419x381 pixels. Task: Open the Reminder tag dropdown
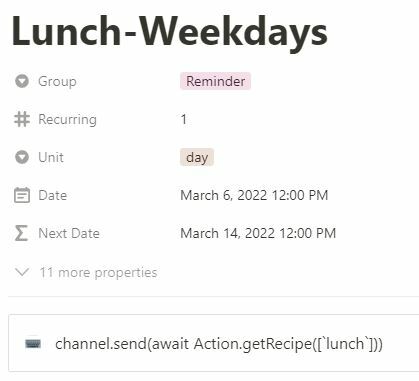[215, 81]
